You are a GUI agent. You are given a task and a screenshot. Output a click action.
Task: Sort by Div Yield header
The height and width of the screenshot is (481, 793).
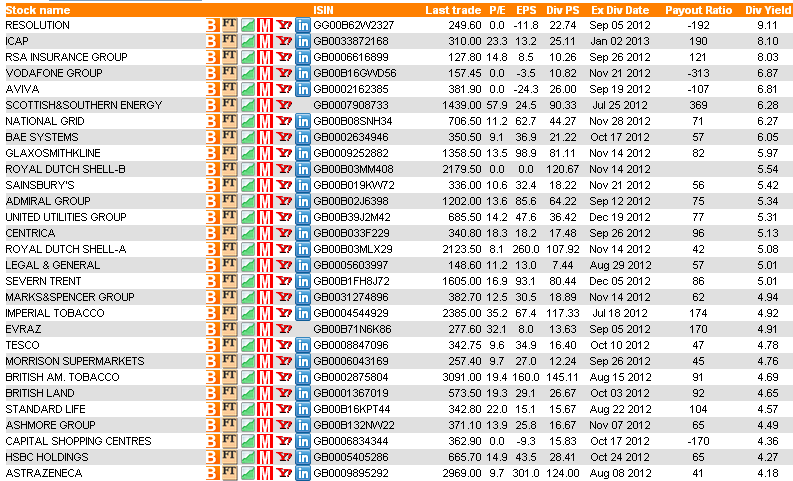tap(768, 10)
